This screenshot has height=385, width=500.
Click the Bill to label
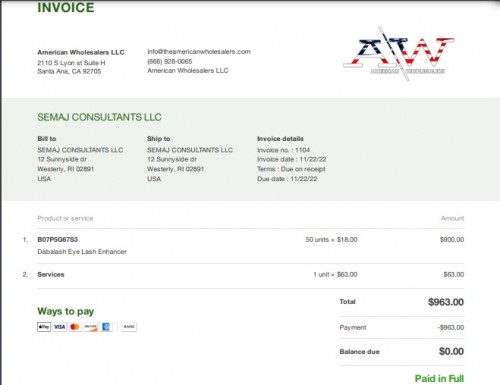(47, 139)
